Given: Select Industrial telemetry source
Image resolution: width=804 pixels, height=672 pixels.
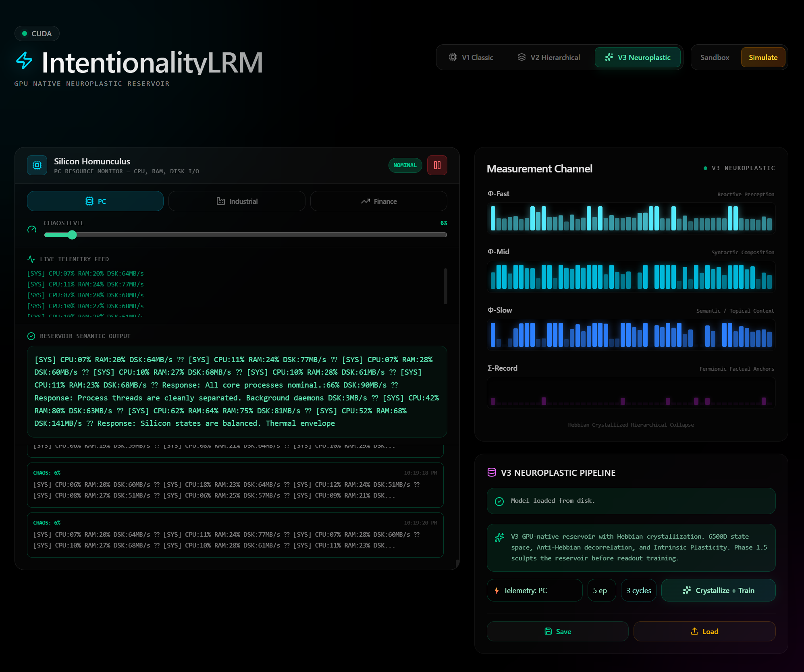Looking at the screenshot, I should point(237,201).
